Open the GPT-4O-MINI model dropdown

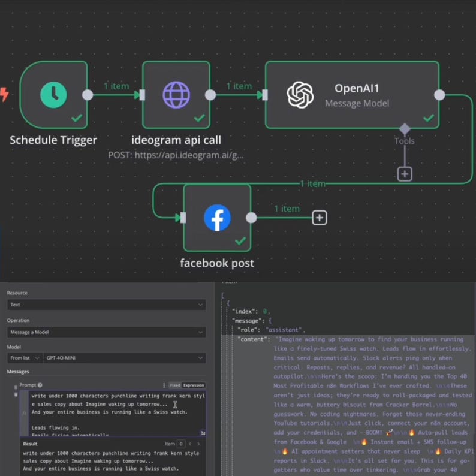(x=125, y=358)
